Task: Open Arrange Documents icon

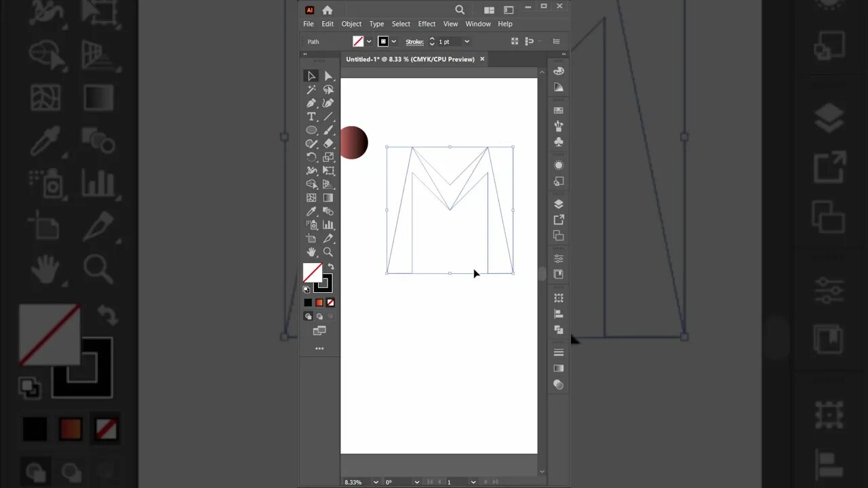Action: (489, 9)
